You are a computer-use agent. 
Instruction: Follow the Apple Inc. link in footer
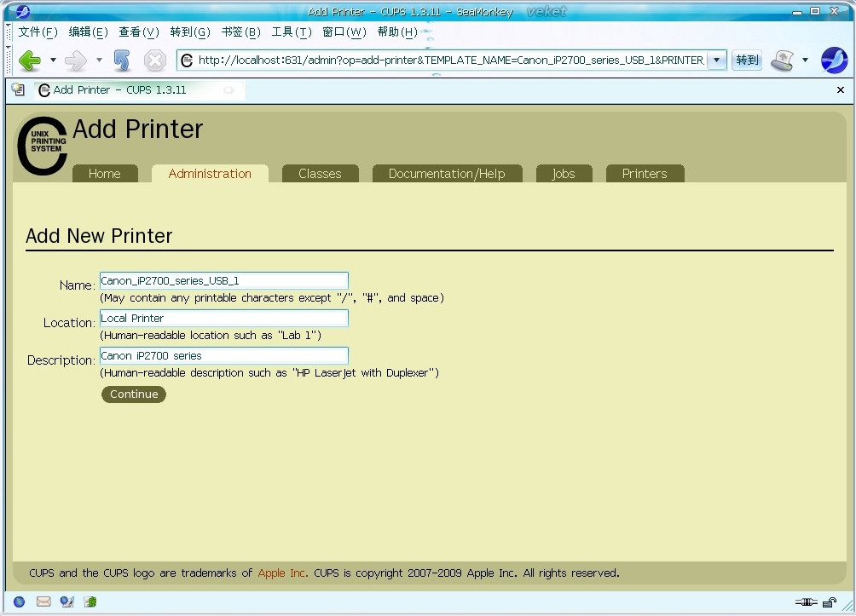coord(282,573)
